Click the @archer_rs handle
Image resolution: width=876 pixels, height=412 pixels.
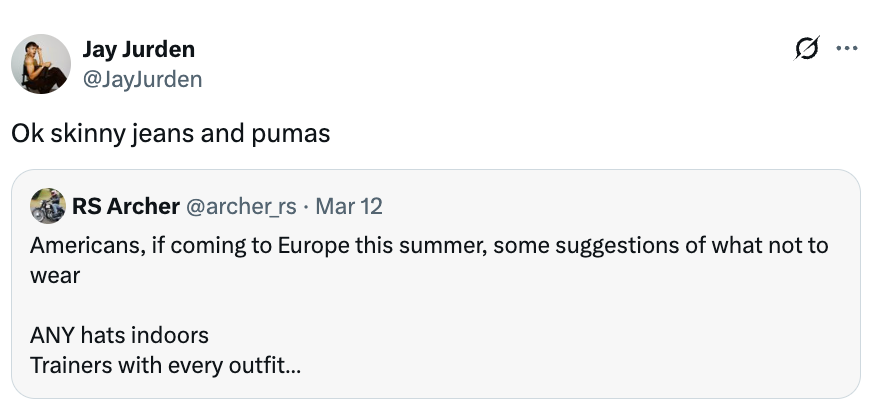click(241, 206)
